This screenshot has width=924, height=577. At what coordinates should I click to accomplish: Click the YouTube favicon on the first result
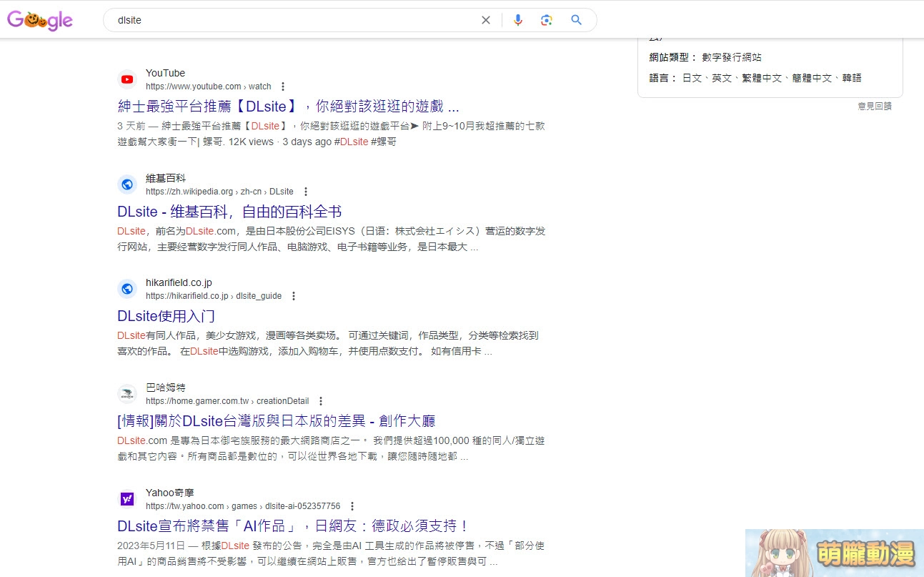coord(126,79)
